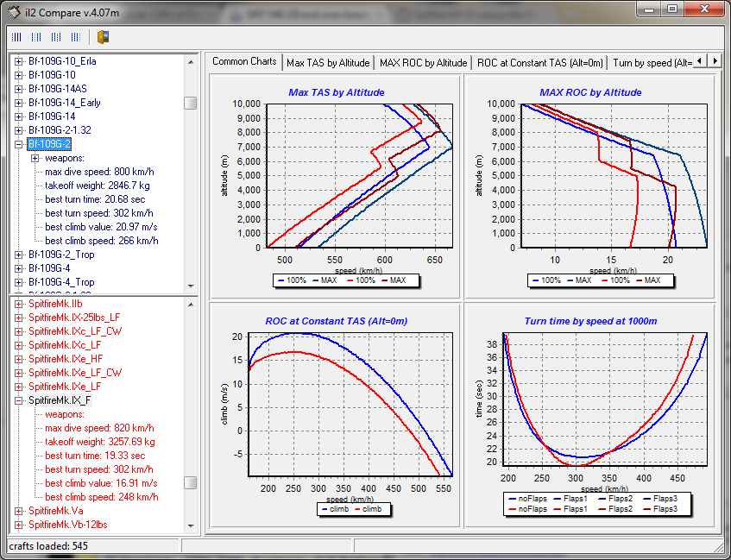Open the Turn by speed tab

coord(651,63)
